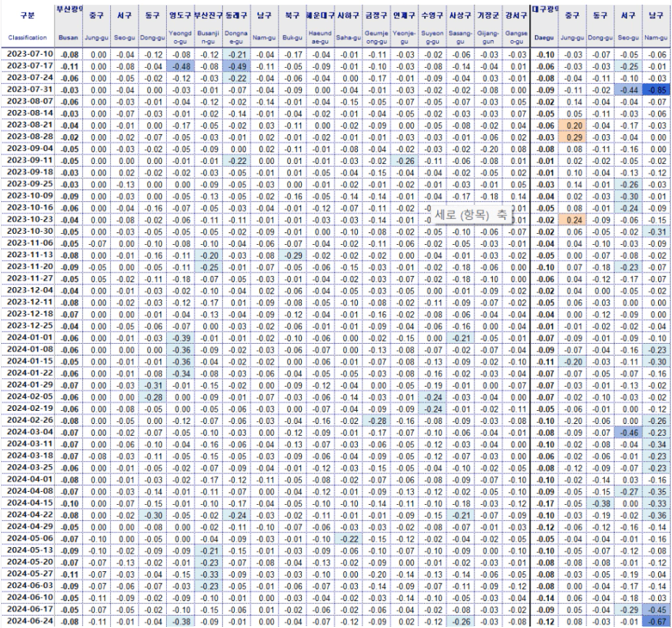Click the orange 0.29 cell for 2023-08-28
This screenshot has height=628, width=672.
coord(573,137)
